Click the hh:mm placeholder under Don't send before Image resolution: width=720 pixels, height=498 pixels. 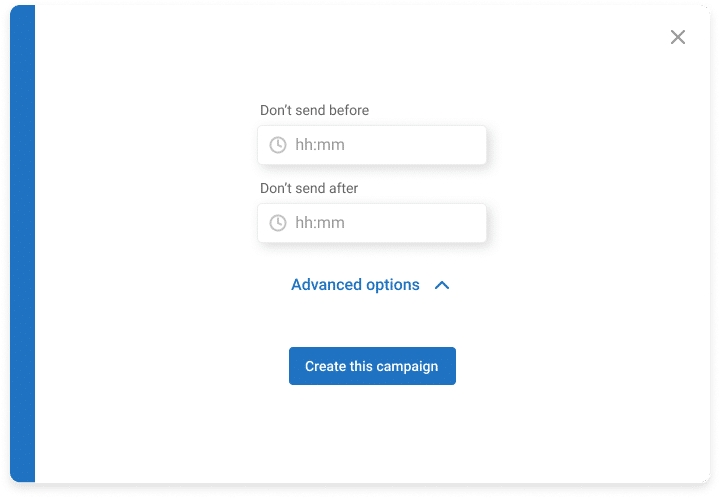(x=320, y=145)
